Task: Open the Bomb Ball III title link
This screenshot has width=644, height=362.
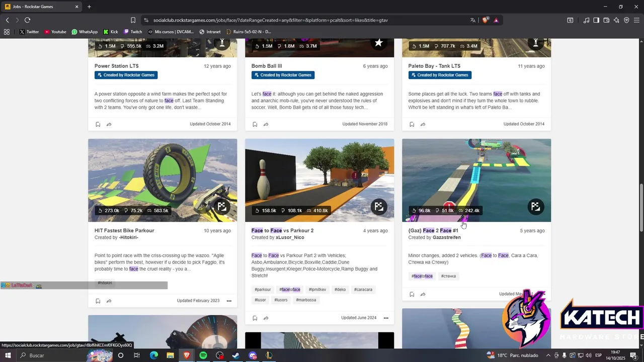Action: coord(267,66)
